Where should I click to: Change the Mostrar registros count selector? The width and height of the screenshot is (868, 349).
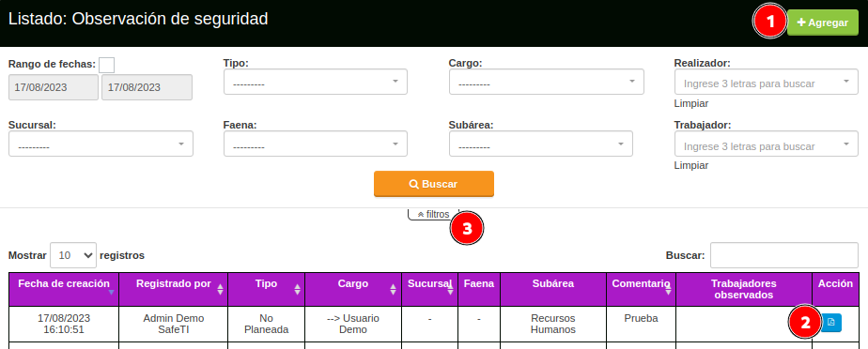pos(73,255)
